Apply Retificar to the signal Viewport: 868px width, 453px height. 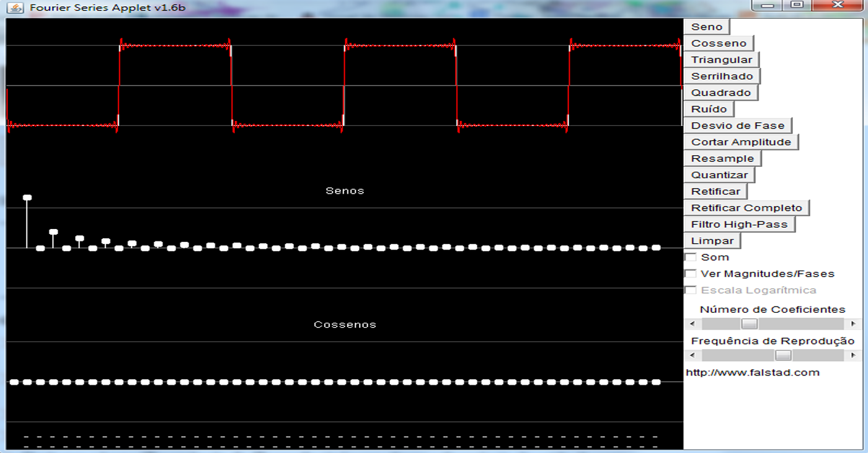[715, 191]
